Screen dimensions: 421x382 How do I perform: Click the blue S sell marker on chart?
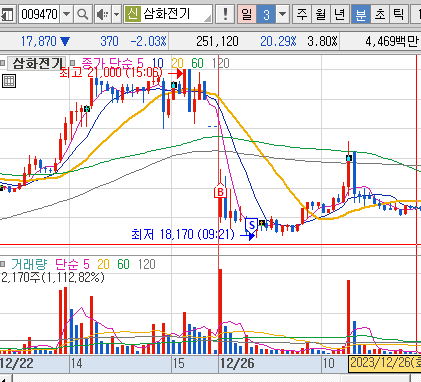click(x=252, y=226)
